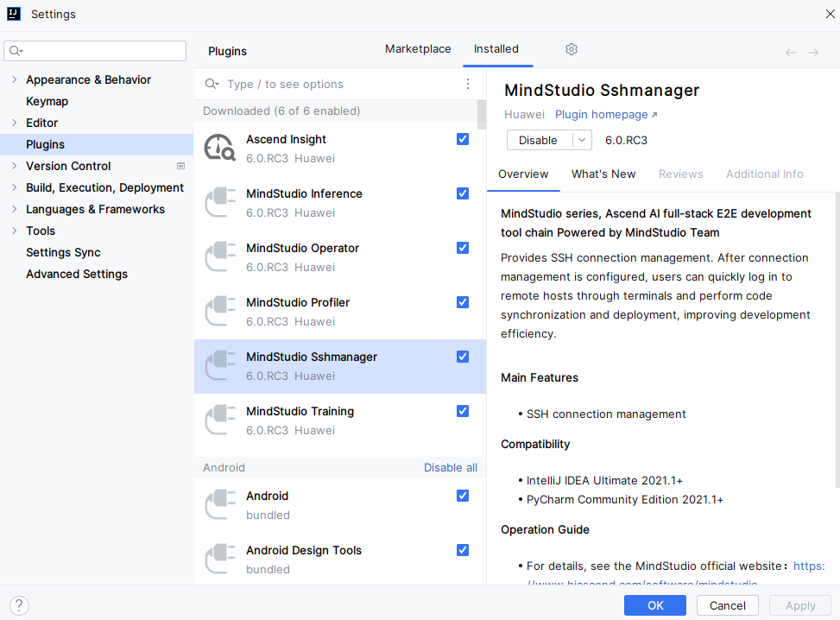Click the plugin list vertical scrollbar

pyautogui.click(x=481, y=115)
